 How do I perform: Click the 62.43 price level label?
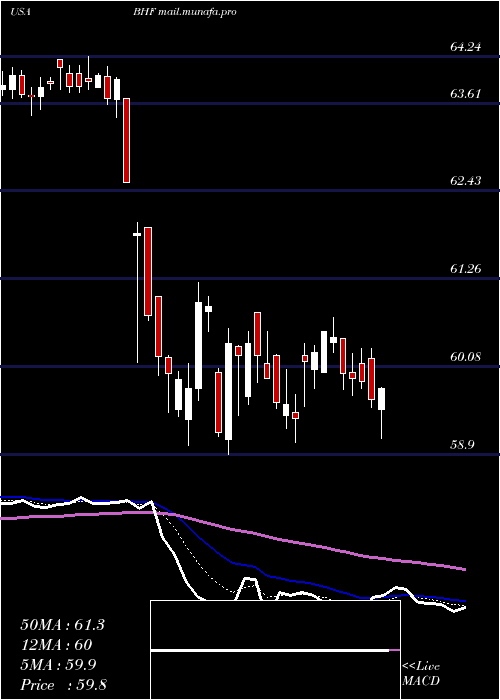coord(466,181)
